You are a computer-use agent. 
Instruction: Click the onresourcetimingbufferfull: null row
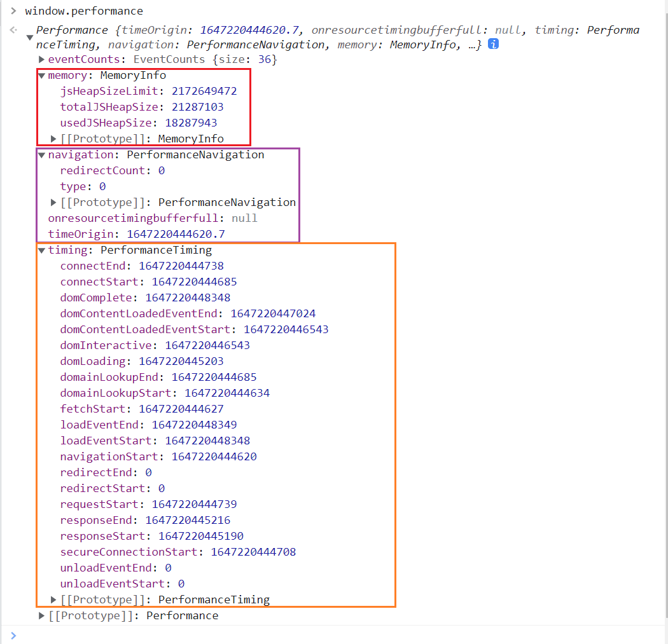[x=153, y=218]
